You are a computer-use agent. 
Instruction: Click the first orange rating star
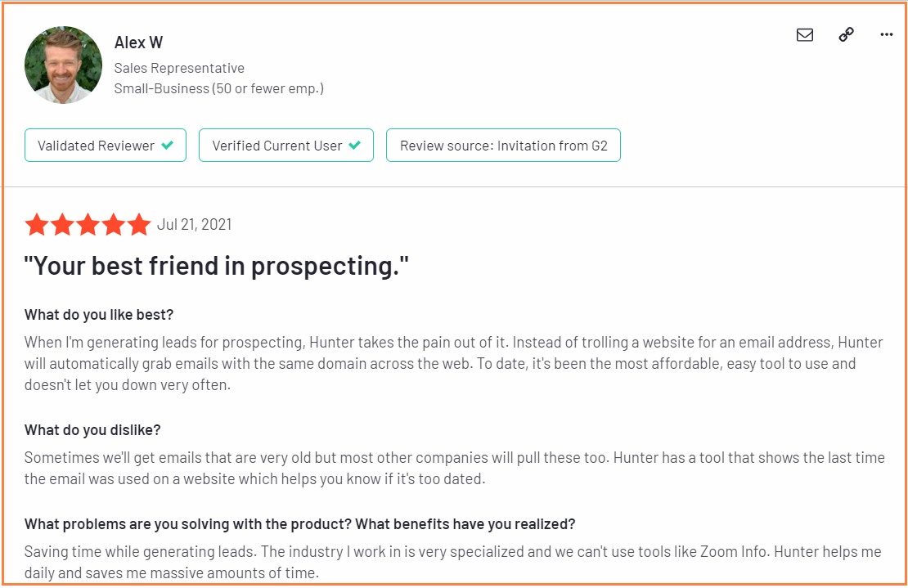[37, 225]
